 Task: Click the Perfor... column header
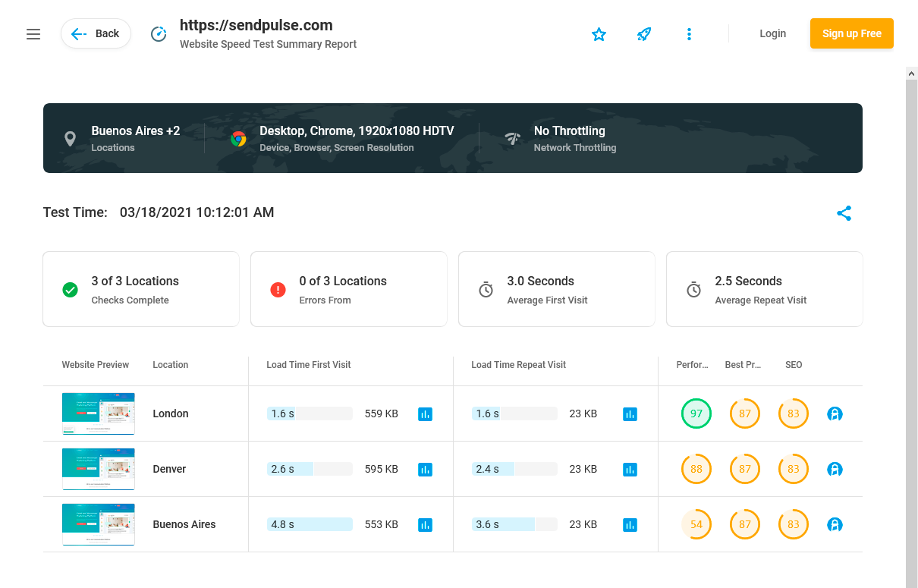tap(692, 365)
